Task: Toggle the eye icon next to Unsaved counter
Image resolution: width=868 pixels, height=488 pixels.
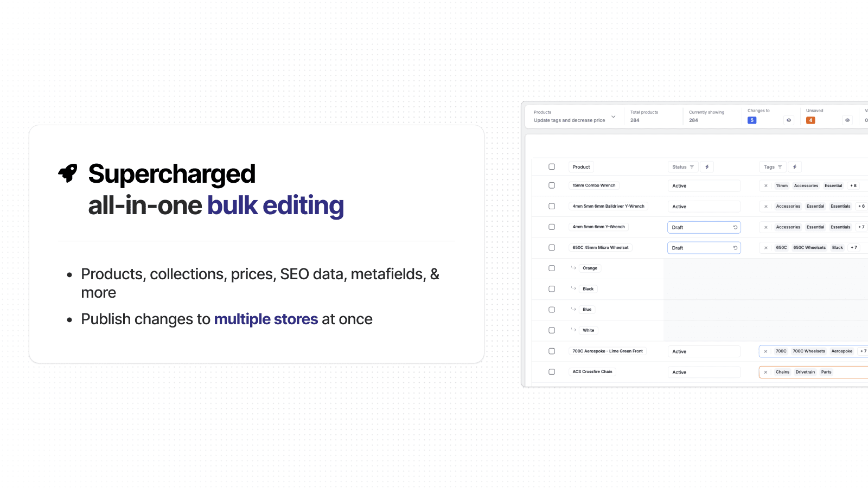Action: tap(847, 120)
